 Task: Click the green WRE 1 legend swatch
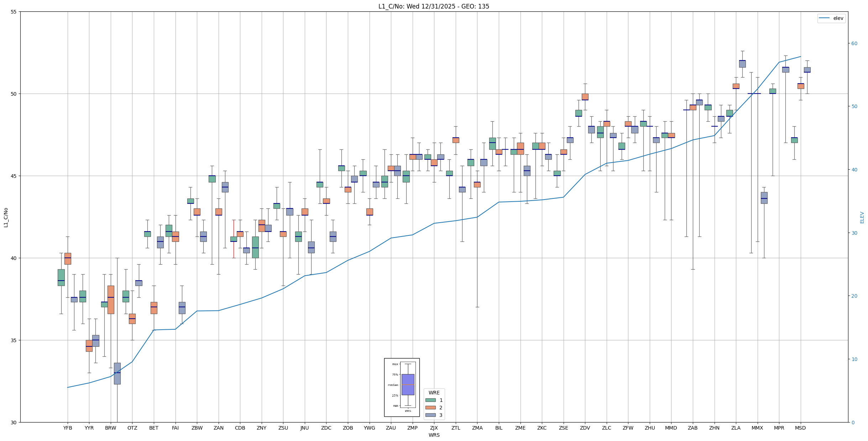click(430, 400)
